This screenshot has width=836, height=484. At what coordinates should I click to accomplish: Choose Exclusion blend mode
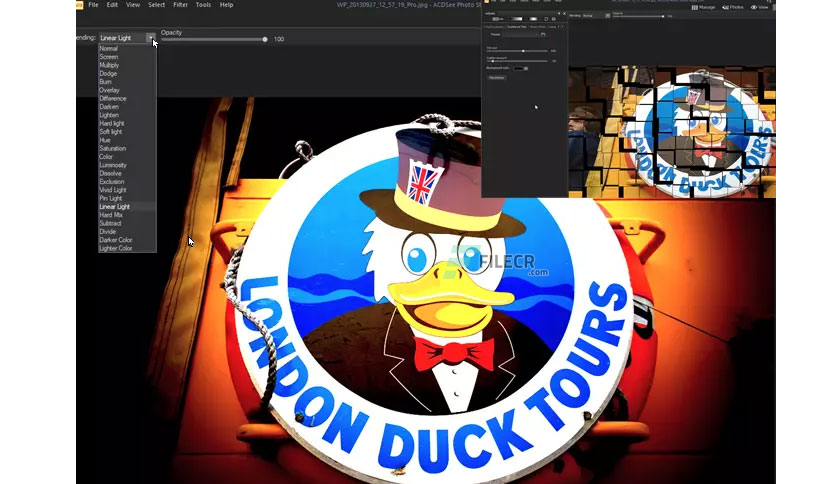[127, 182]
